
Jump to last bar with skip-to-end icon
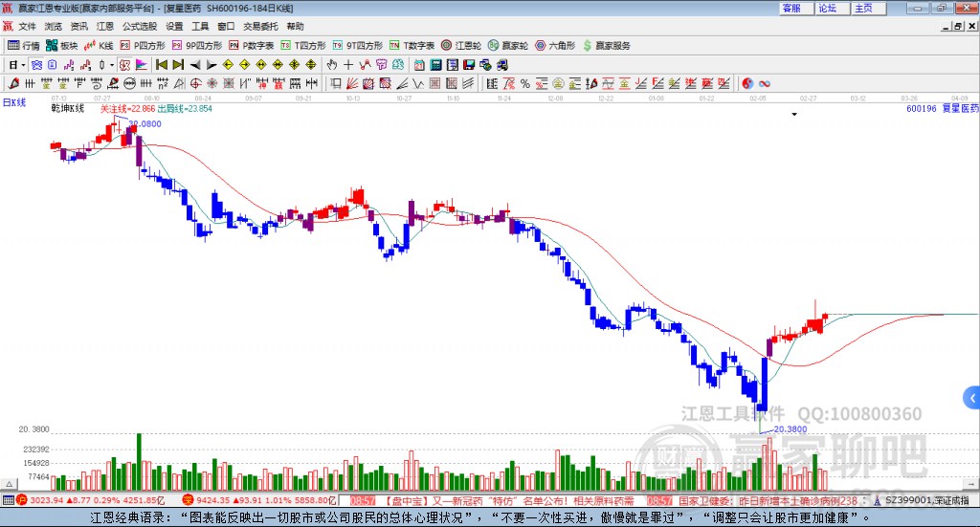[x=178, y=65]
